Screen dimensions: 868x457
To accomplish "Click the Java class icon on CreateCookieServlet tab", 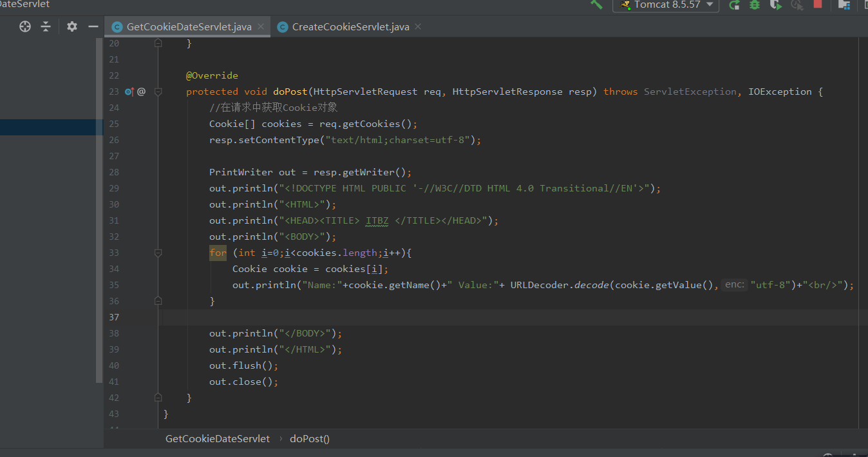I will [x=282, y=27].
